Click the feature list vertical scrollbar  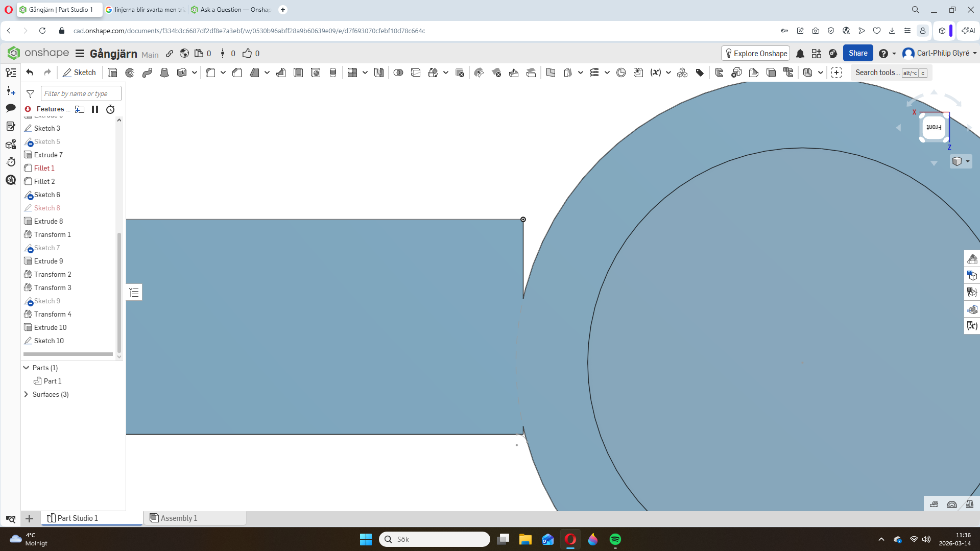pyautogui.click(x=119, y=293)
